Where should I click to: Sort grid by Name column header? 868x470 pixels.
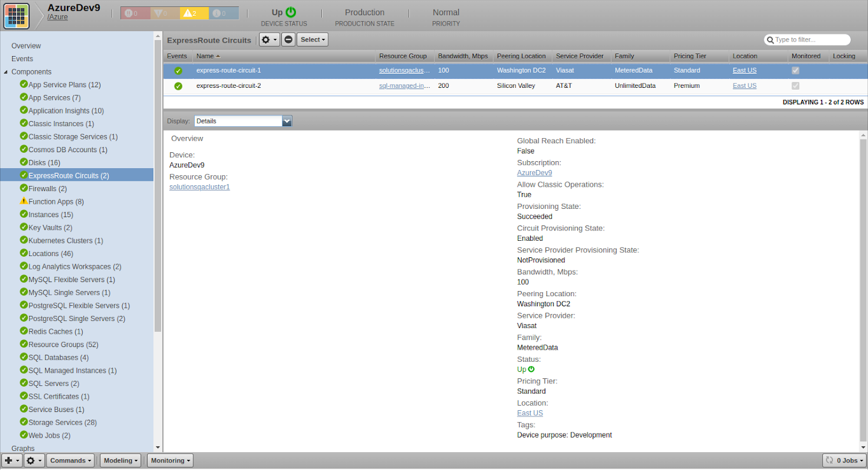click(284, 56)
